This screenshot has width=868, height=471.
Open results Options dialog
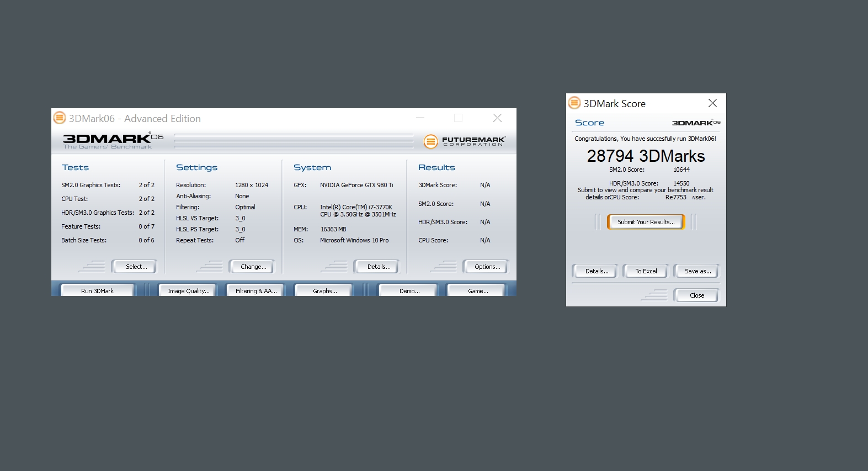tap(486, 267)
